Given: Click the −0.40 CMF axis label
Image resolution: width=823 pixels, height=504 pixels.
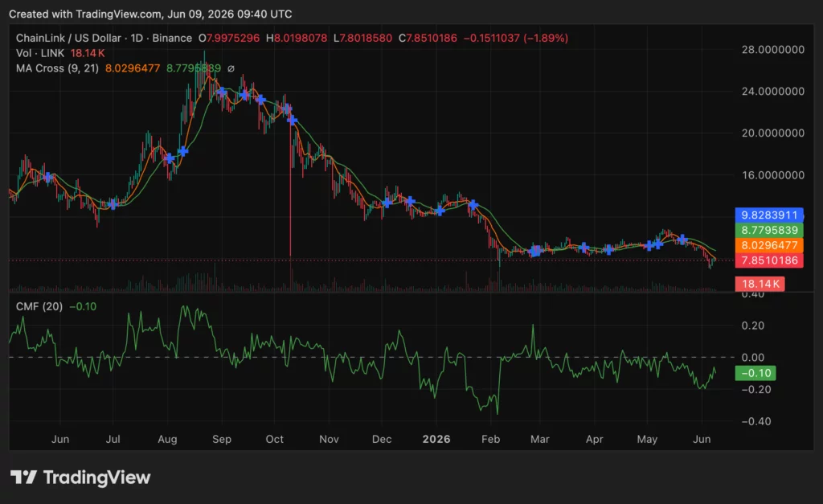Looking at the screenshot, I should [x=755, y=421].
